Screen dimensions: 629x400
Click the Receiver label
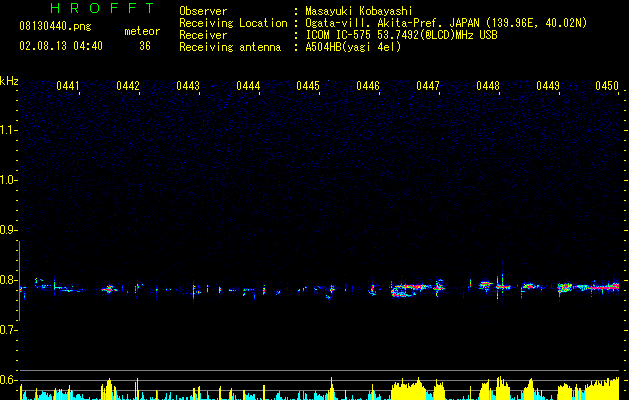point(203,35)
